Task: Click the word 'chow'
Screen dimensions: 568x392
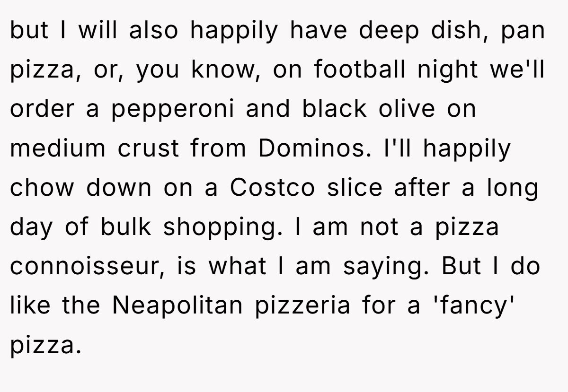Action: click(42, 188)
